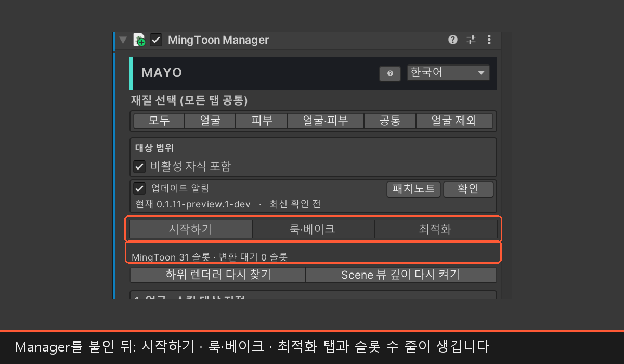Screen dimensions: 624x364
Task: Select the 모두 material filter
Action: tap(159, 121)
